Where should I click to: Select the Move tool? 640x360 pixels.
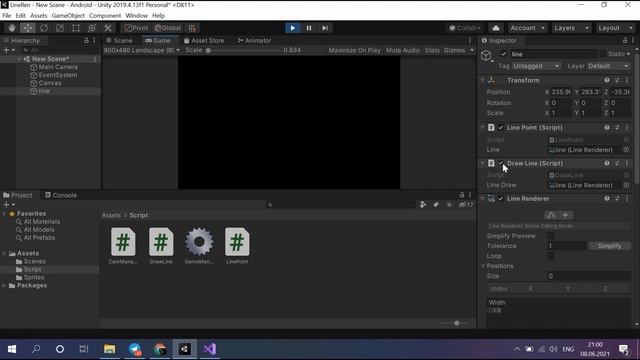[28, 28]
